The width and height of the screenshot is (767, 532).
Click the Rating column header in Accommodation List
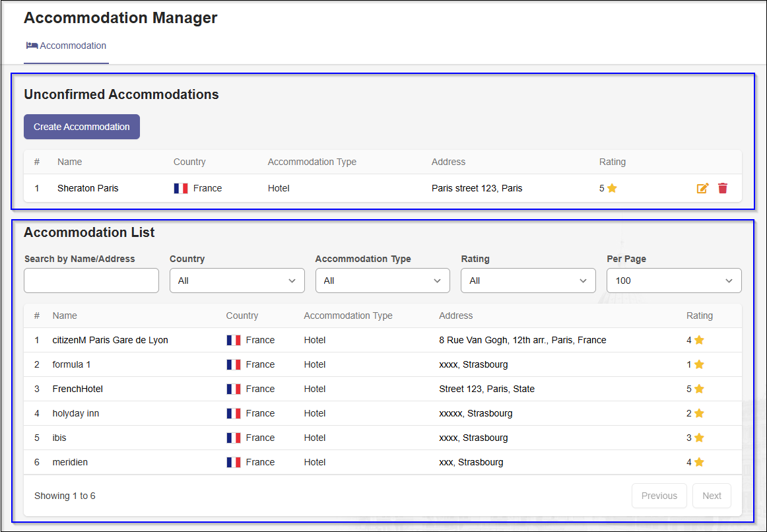[x=700, y=316]
